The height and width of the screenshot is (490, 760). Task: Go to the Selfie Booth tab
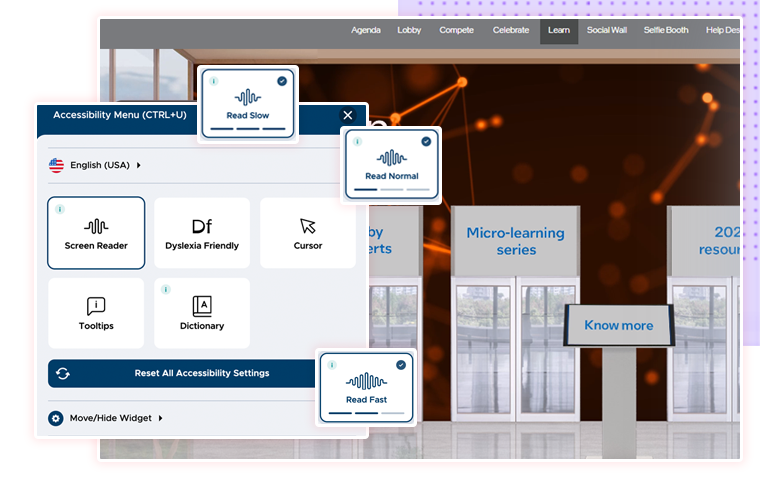[x=665, y=30]
